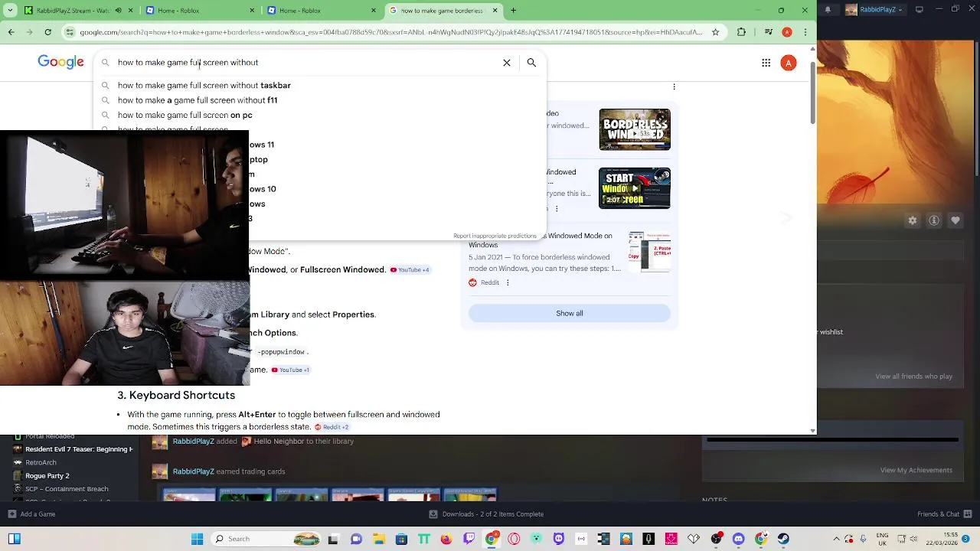Open Start Windowed Screen video thumbnail
Image resolution: width=980 pixels, height=551 pixels.
tap(635, 188)
